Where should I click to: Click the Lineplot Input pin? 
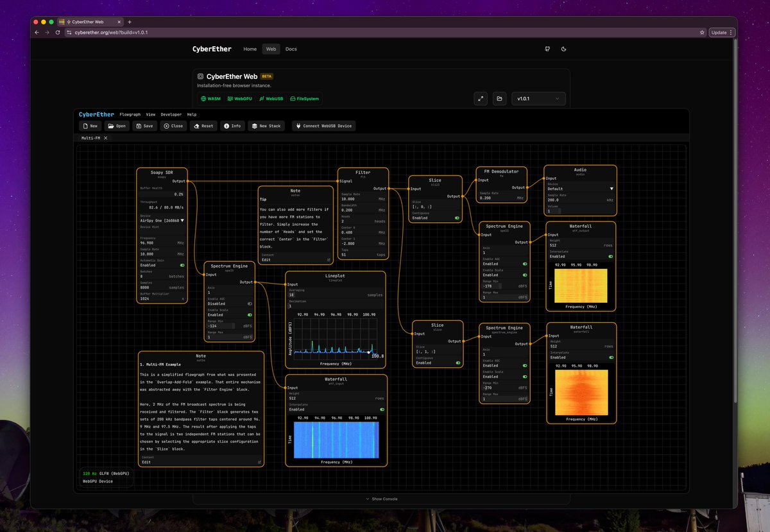click(286, 284)
